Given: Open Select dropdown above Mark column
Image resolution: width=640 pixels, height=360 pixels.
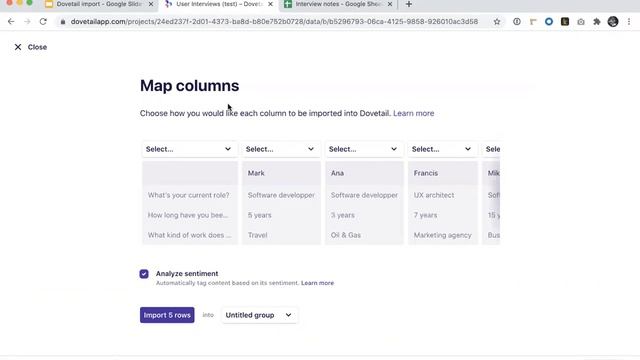Looking at the screenshot, I should click(x=280, y=149).
